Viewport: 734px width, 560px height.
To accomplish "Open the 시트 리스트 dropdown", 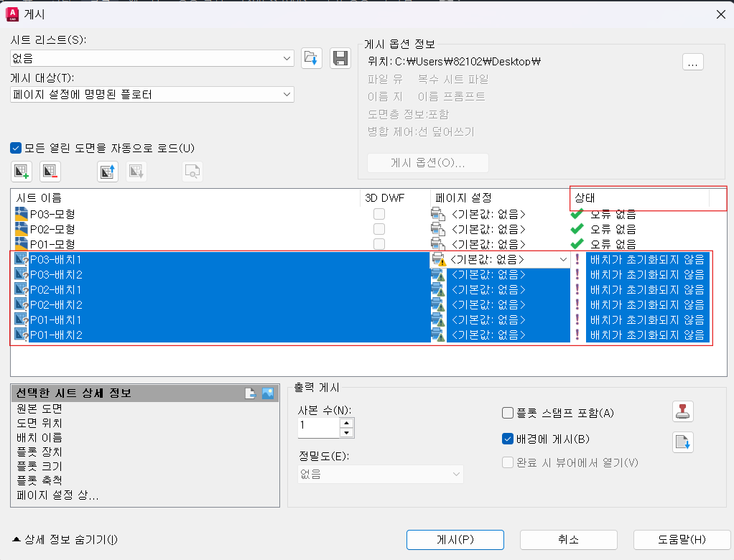I will 287,58.
